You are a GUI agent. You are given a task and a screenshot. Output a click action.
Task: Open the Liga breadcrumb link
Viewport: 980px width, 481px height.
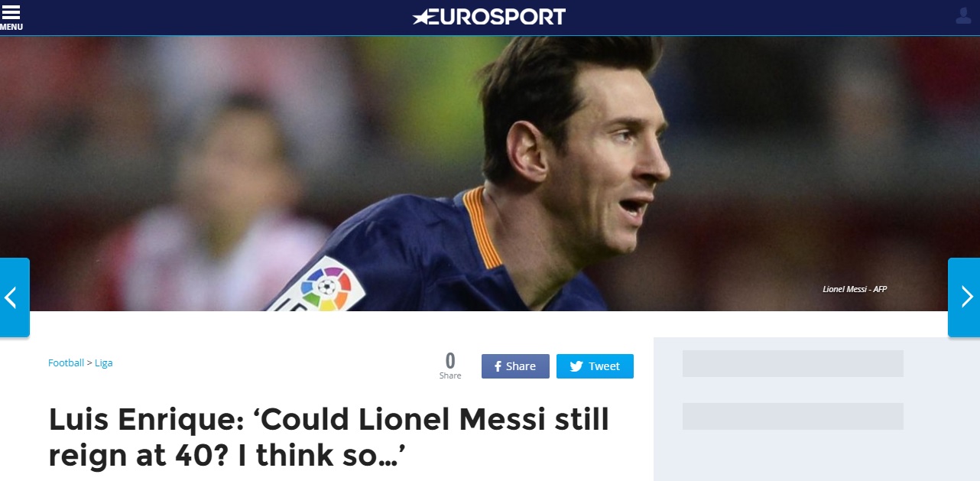coord(103,362)
